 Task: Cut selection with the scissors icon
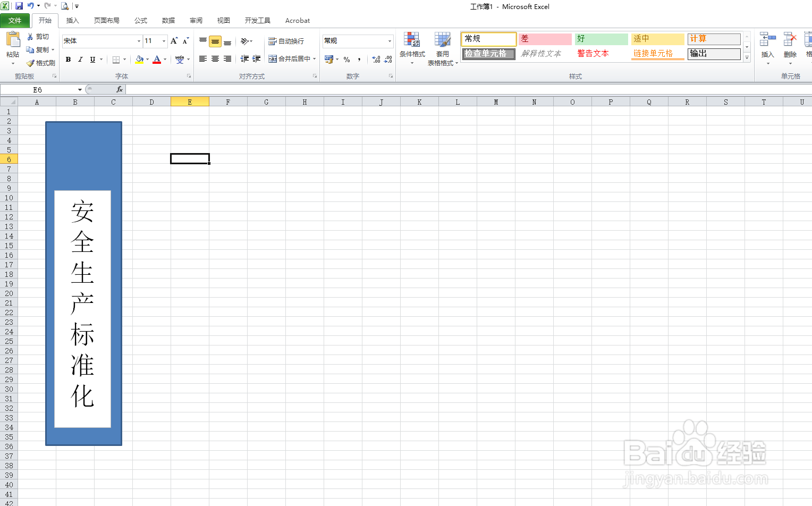pyautogui.click(x=31, y=37)
